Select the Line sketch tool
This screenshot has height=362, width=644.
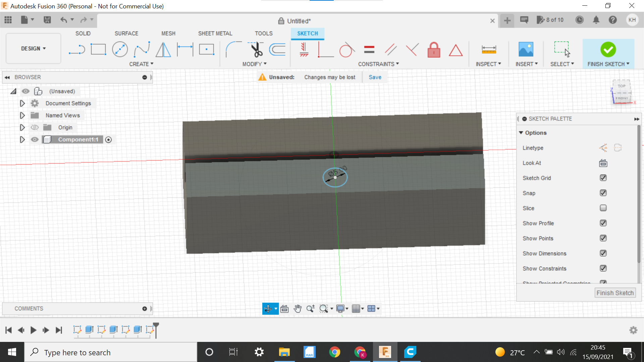click(x=77, y=50)
